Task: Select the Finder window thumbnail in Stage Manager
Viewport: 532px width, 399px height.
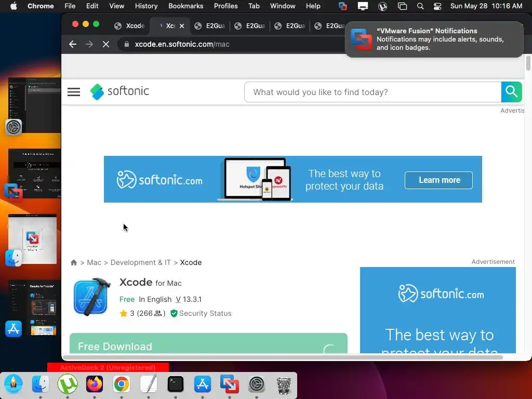Action: coord(32,239)
